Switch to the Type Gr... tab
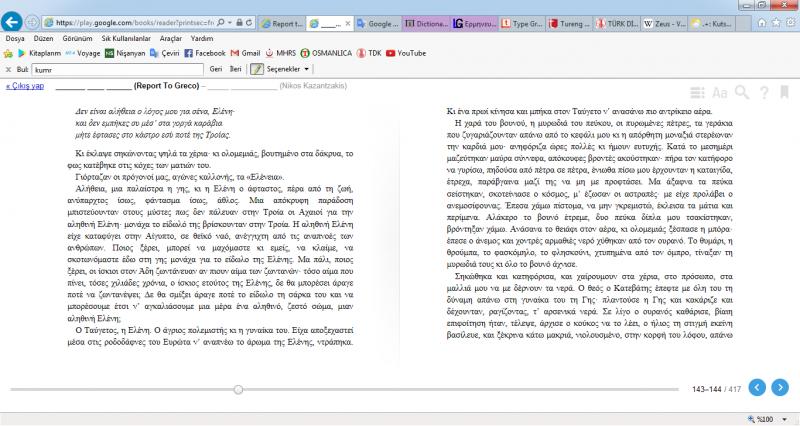 point(522,23)
